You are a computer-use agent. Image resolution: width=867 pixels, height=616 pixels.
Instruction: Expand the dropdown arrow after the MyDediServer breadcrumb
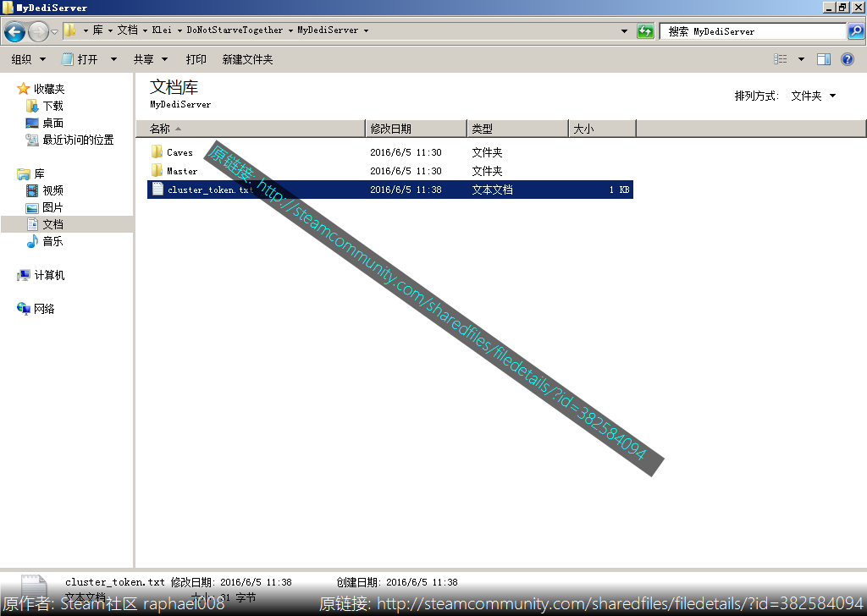click(x=366, y=30)
